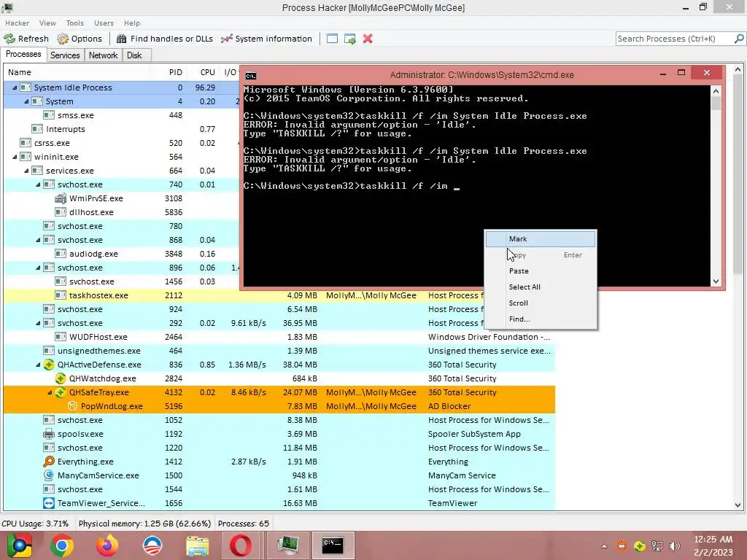747x560 pixels.
Task: Collapse svchost.exe PID 740 node
Action: click(x=38, y=184)
